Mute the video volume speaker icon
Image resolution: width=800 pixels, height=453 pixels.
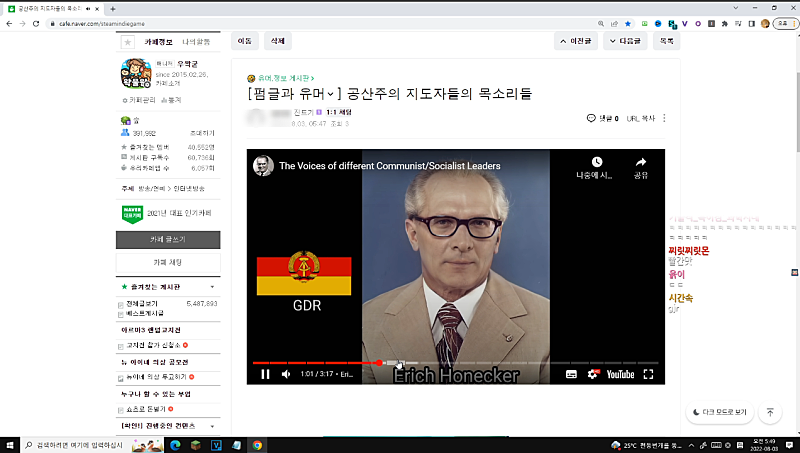pyautogui.click(x=286, y=375)
